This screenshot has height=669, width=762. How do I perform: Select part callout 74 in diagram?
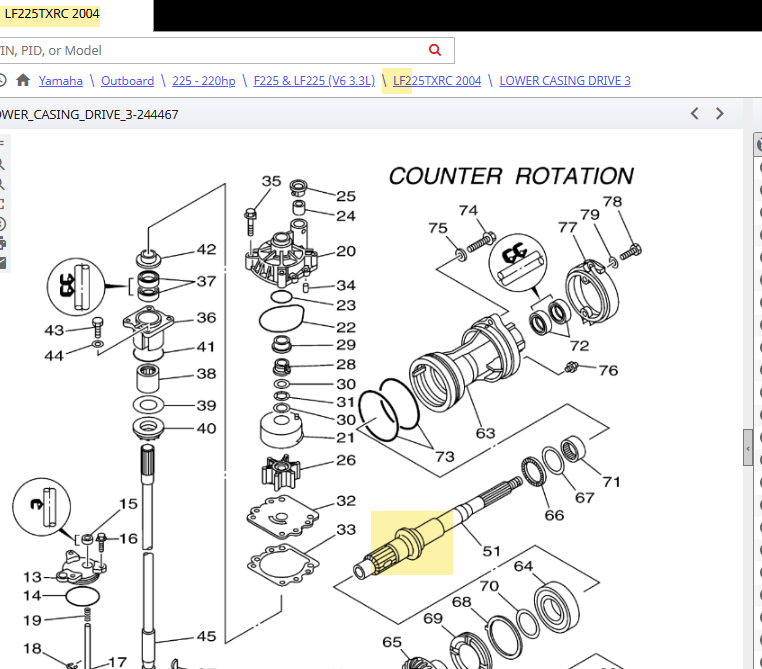coord(468,210)
